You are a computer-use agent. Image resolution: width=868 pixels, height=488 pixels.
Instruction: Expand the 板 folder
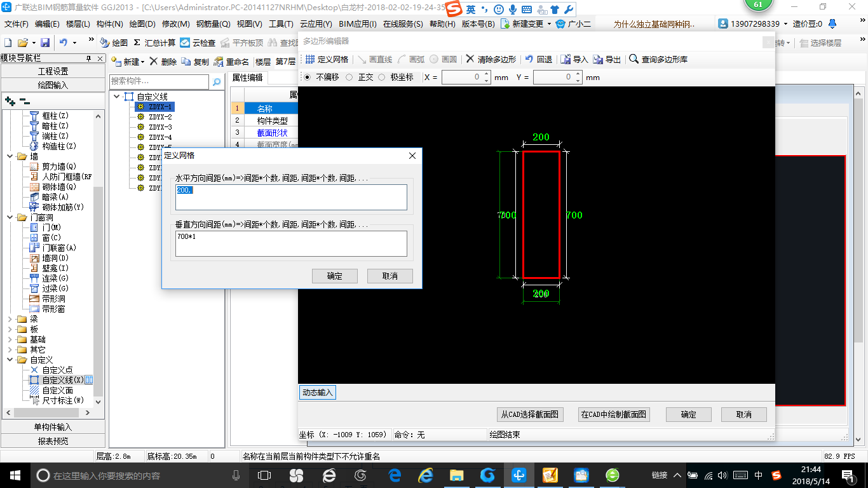(x=10, y=329)
